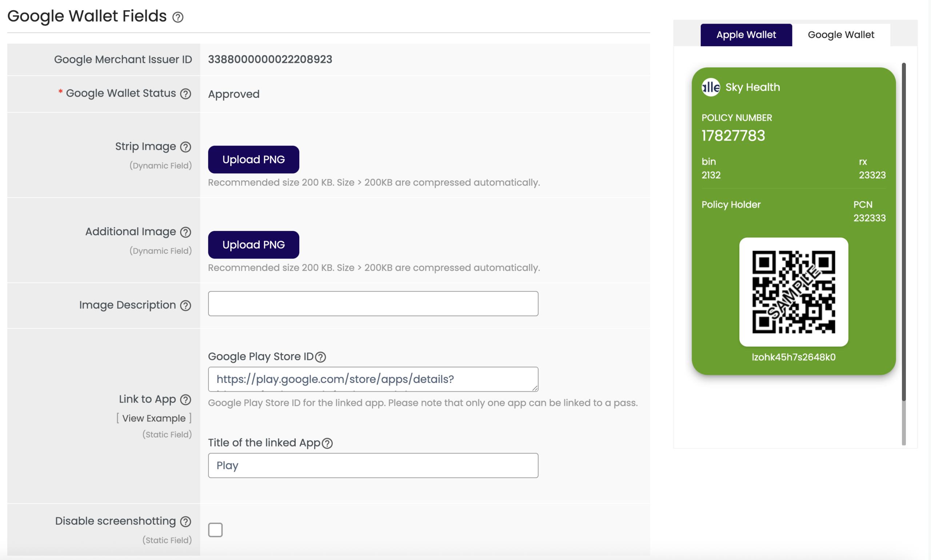
Task: Click Google Play Store ID text area
Action: [373, 379]
